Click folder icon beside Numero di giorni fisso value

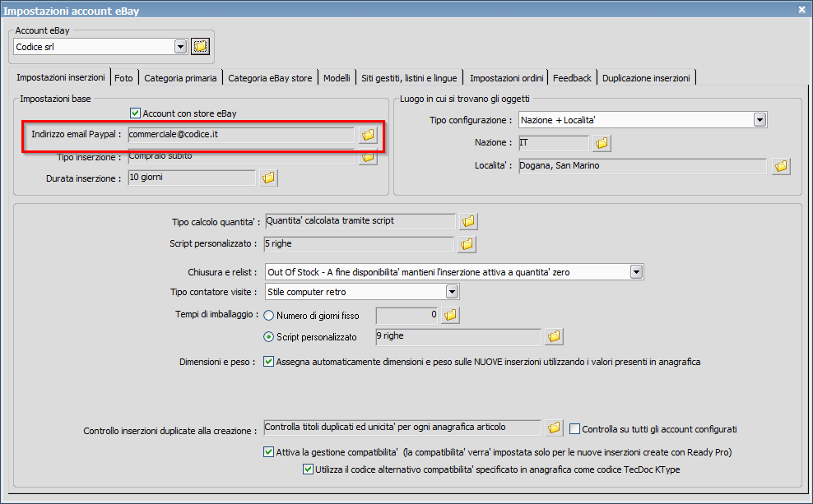coord(450,315)
